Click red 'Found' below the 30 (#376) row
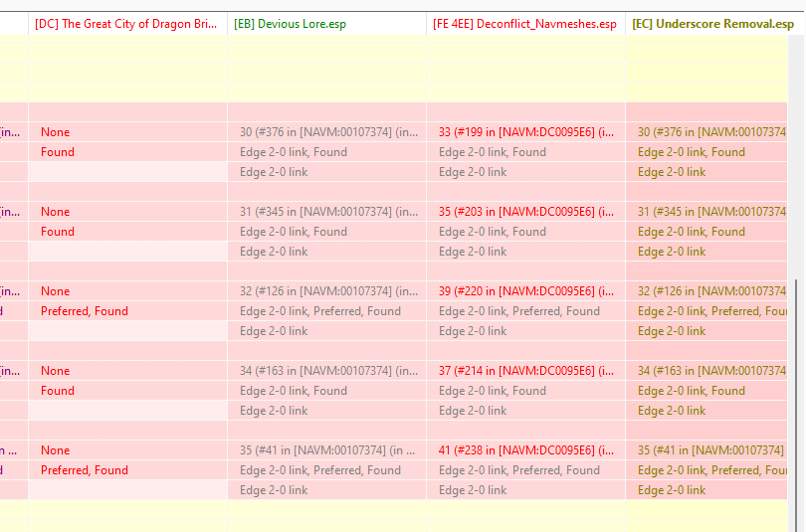806x532 pixels. (x=58, y=152)
